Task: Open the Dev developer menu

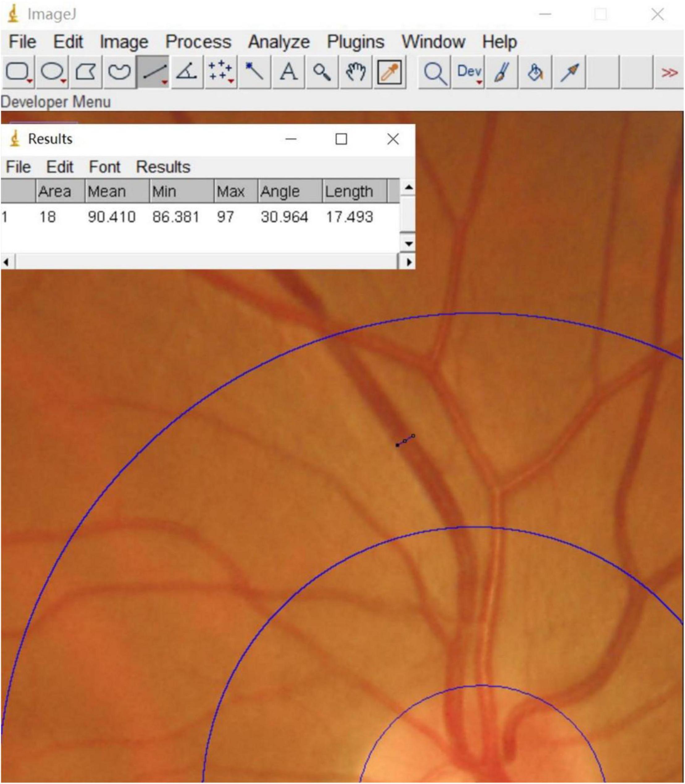Action: tap(469, 72)
